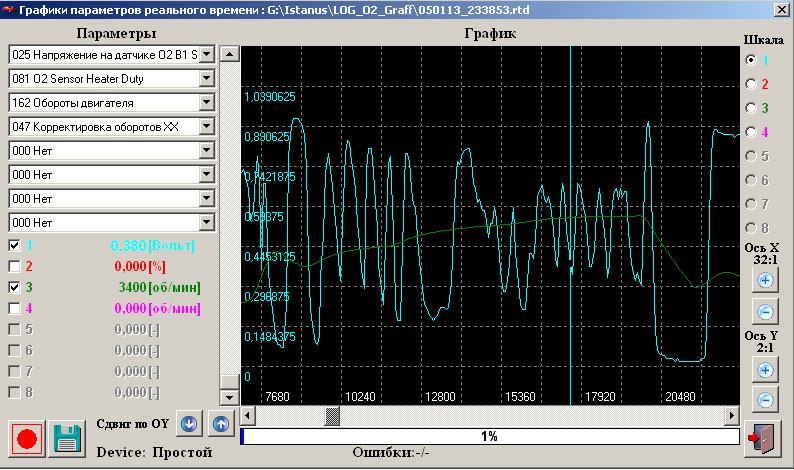Open the 047 idle correction dropdown

(207, 126)
